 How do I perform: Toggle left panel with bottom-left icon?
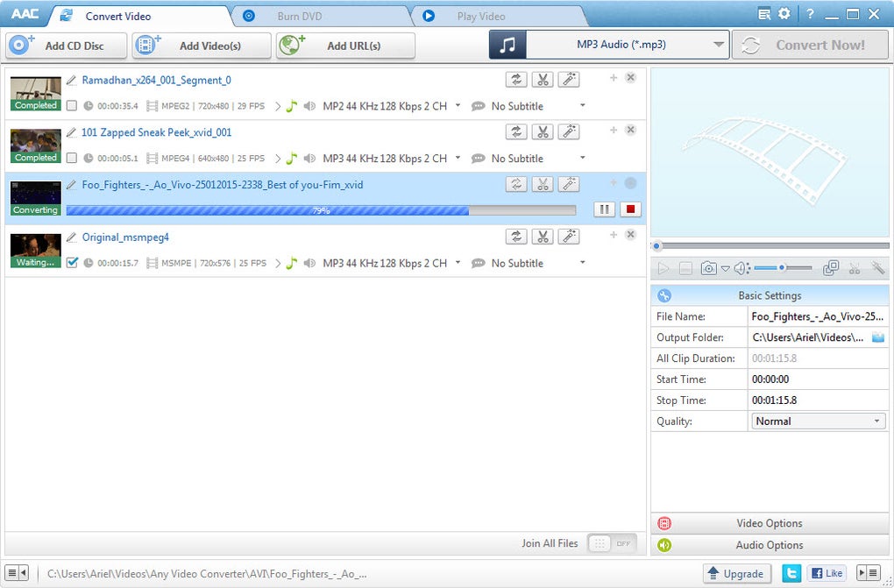point(17,572)
